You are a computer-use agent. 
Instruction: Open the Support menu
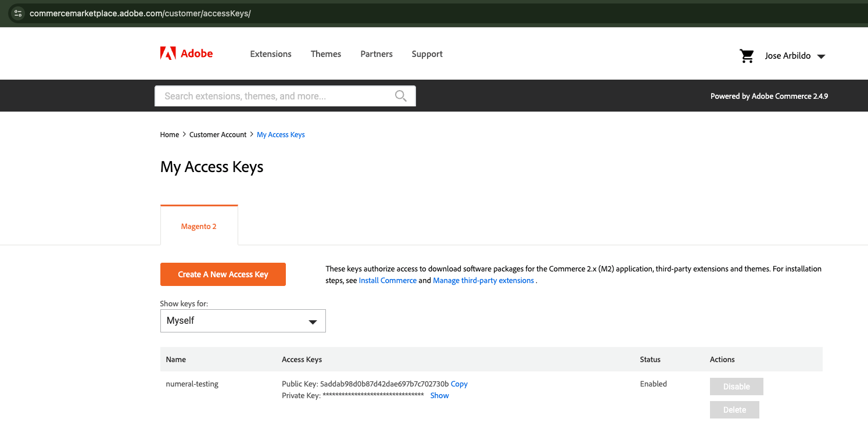427,54
